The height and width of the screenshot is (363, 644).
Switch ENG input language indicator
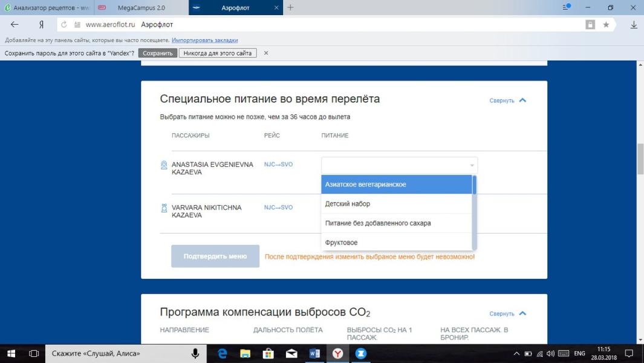pyautogui.click(x=579, y=353)
